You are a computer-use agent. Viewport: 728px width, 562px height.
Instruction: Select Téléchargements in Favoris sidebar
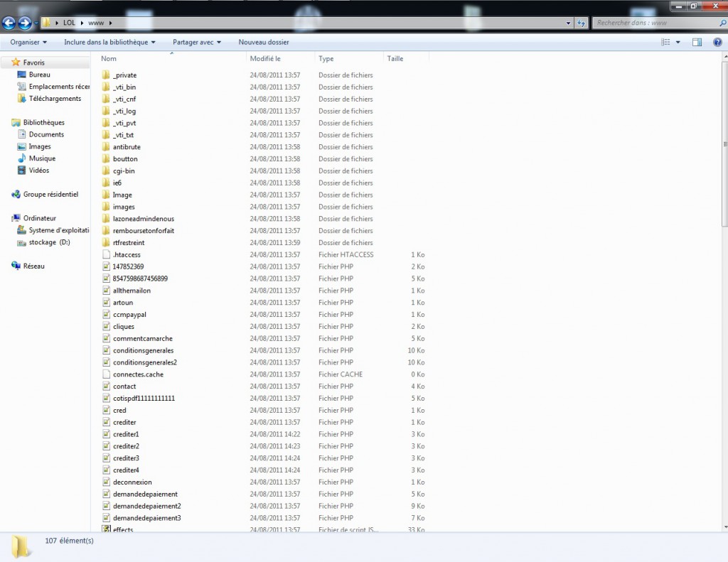(x=55, y=98)
